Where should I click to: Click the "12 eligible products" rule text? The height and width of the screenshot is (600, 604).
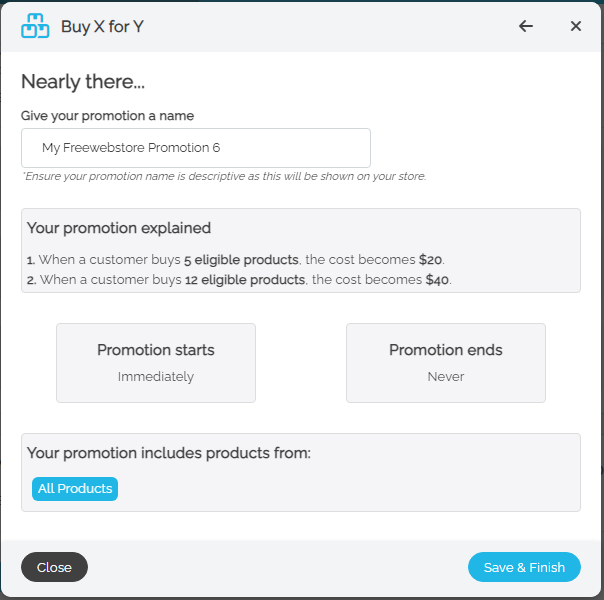coord(245,280)
